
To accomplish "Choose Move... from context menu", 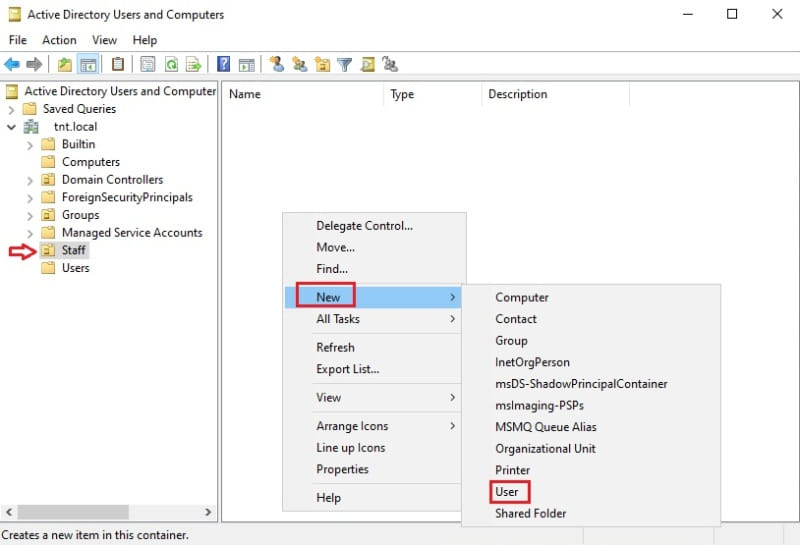I will (x=374, y=247).
